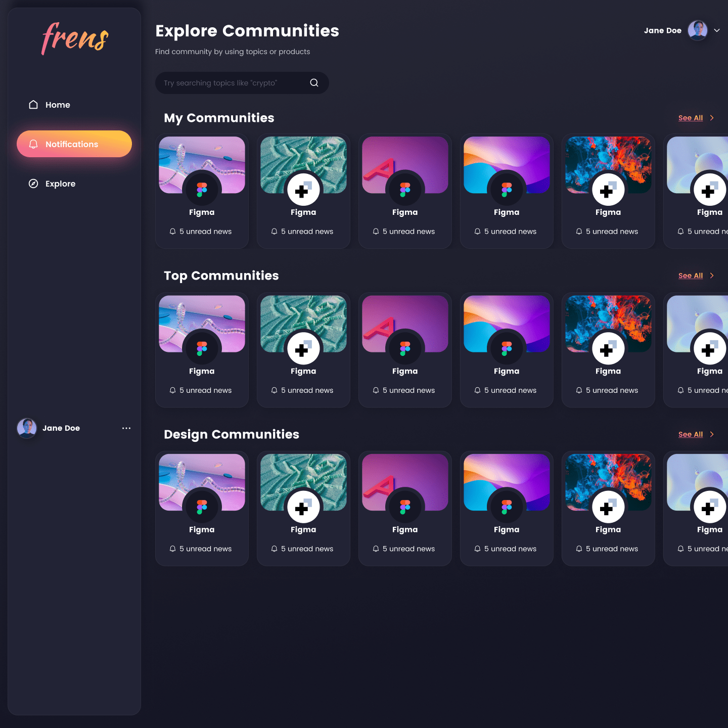The height and width of the screenshot is (728, 728).
Task: Click See All for My Communities
Action: coord(690,118)
